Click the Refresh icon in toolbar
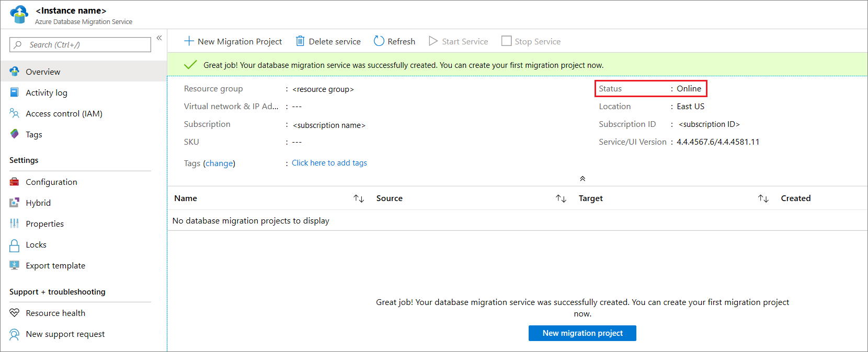868x352 pixels. [379, 41]
